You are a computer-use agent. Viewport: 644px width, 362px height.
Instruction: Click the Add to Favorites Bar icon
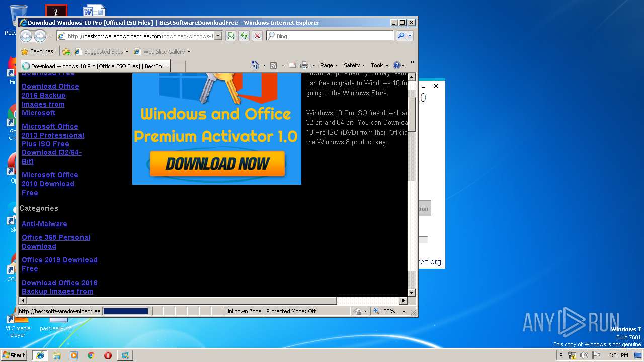click(x=66, y=51)
